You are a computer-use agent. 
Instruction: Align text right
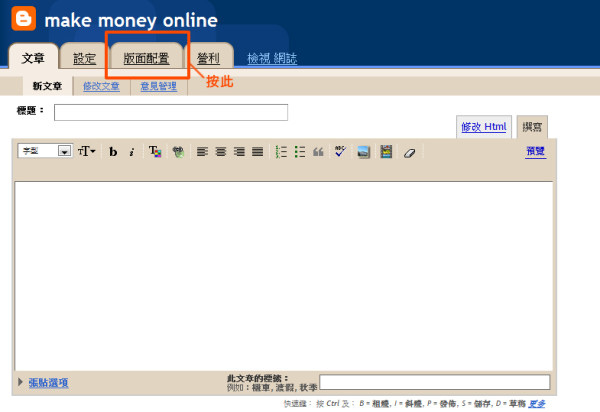click(x=239, y=152)
